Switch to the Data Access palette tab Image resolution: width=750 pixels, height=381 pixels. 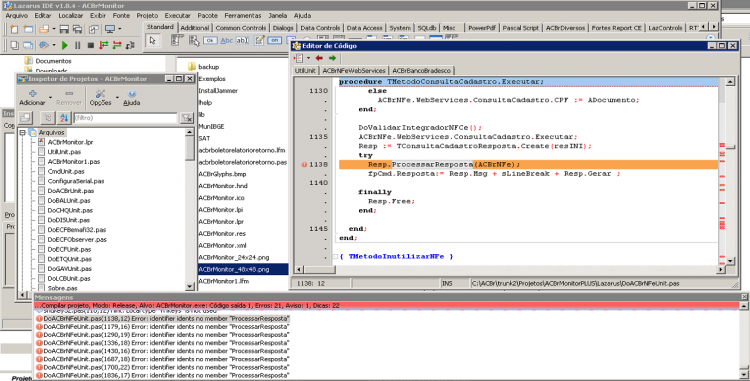[364, 28]
